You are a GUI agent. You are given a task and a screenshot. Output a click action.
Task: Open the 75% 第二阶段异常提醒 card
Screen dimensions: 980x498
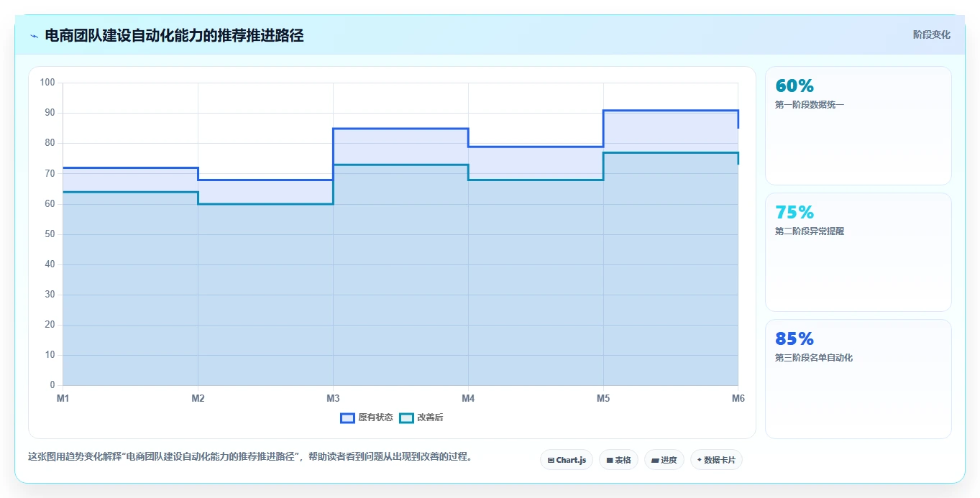click(858, 252)
